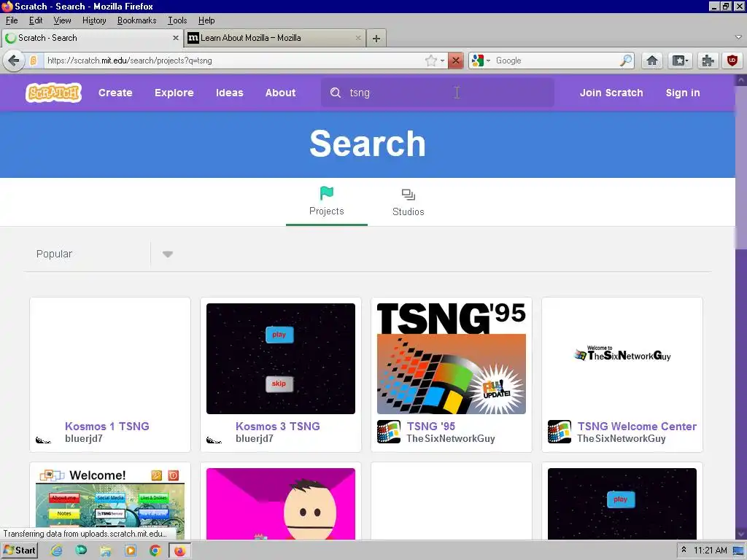Click the Scratch logo in navbar
The image size is (747, 560).
coord(53,93)
